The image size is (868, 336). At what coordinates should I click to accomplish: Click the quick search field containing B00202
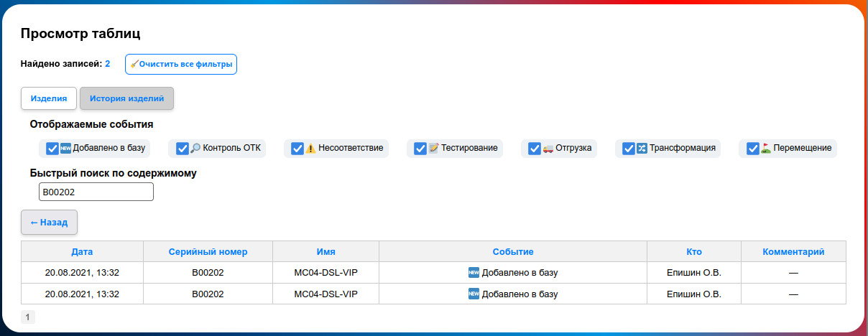point(96,192)
